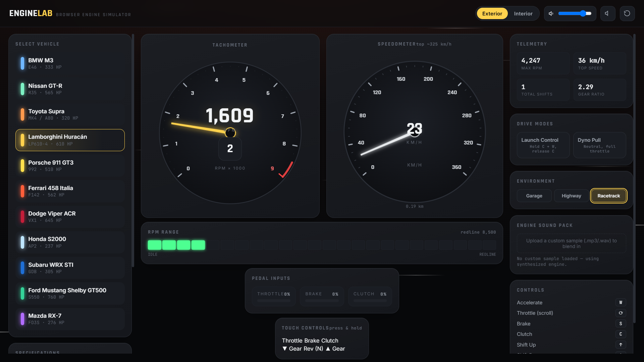Choose the Mazda RX-7

click(x=70, y=319)
